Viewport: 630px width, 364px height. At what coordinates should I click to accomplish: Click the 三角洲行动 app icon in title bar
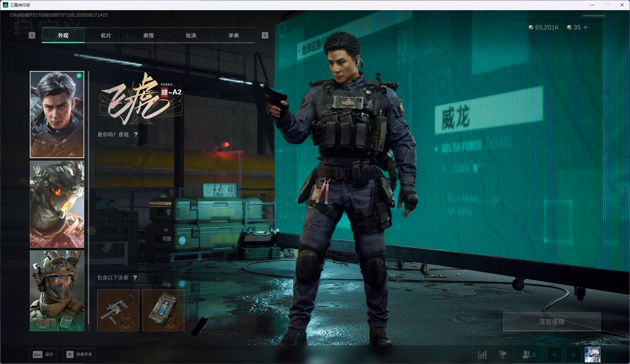tap(6, 5)
